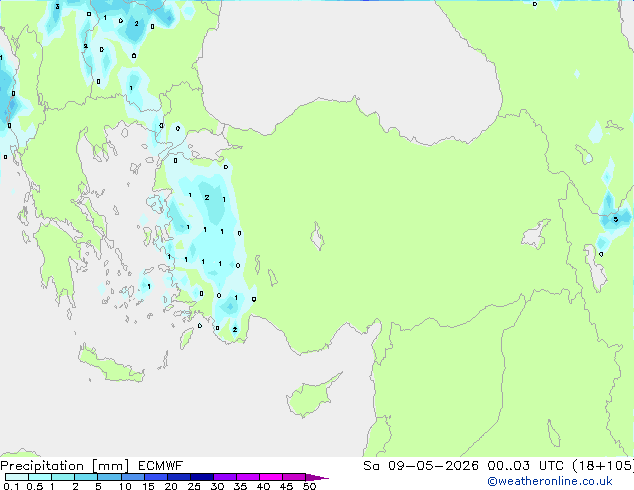Click the legend label '50'
Image resolution: width=634 pixels, height=490 pixels.
(x=309, y=486)
